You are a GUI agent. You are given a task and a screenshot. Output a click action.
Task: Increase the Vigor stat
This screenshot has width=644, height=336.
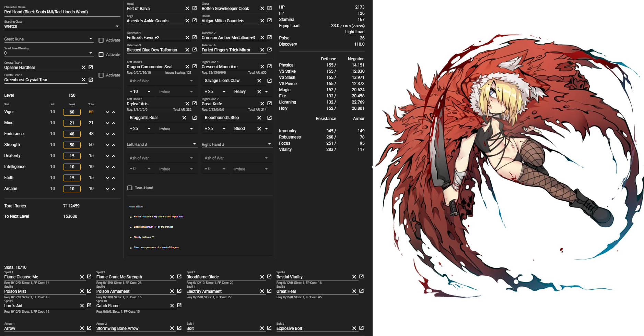pyautogui.click(x=114, y=112)
